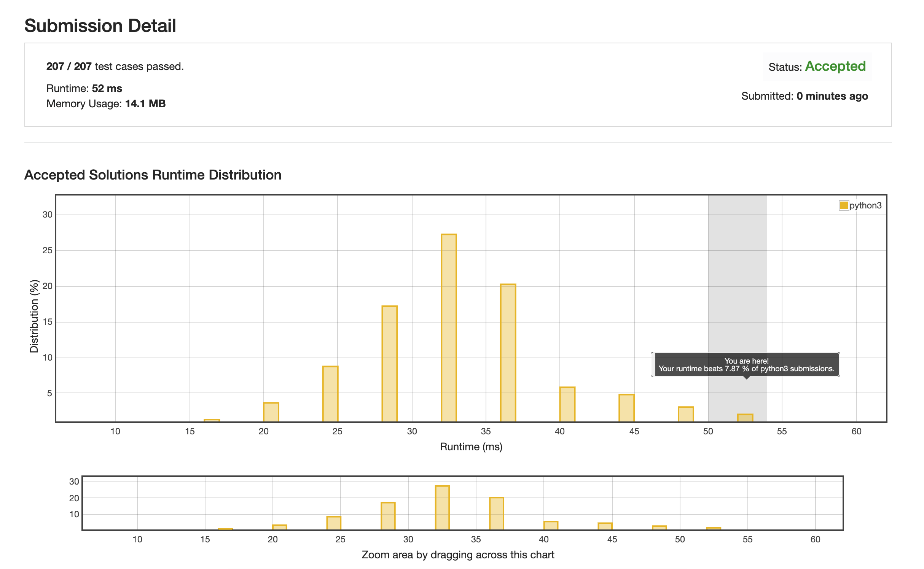Select the bar near 44 ms runtime
The image size is (924, 569).
[626, 408]
